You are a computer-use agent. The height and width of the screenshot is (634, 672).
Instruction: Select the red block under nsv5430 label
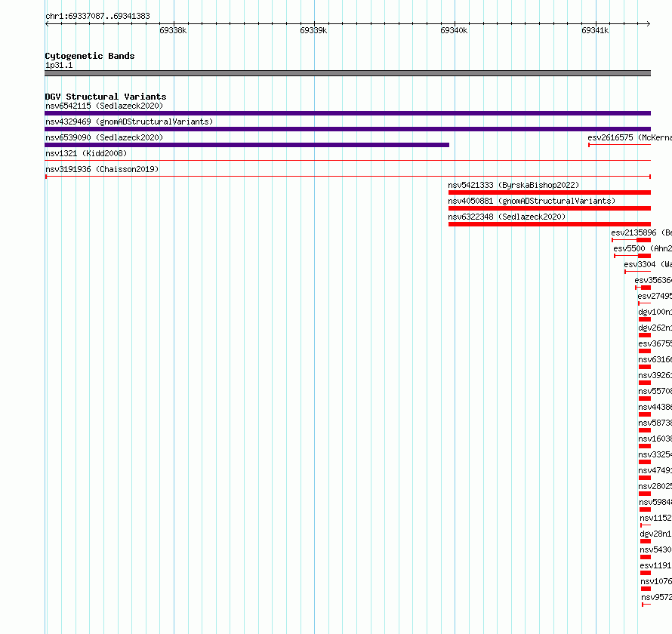click(x=646, y=557)
